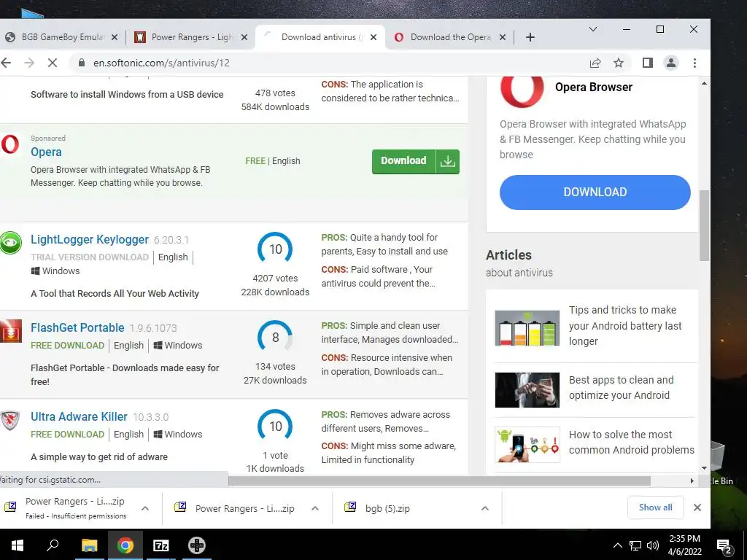747x560 pixels.
Task: Open 'How to solve the most common' article
Action: click(632, 443)
